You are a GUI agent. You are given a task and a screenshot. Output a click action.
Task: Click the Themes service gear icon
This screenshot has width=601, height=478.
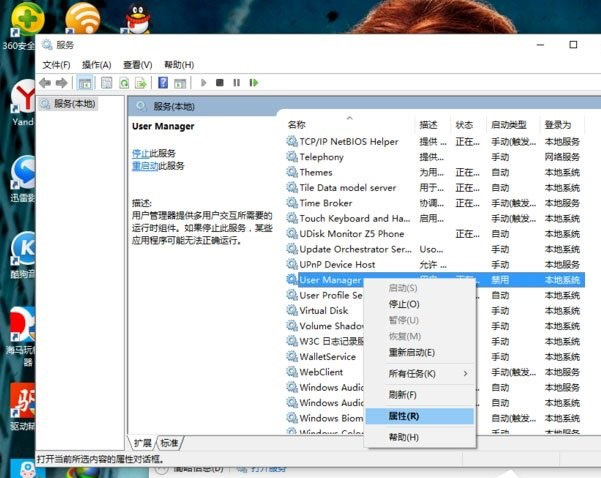tap(292, 172)
